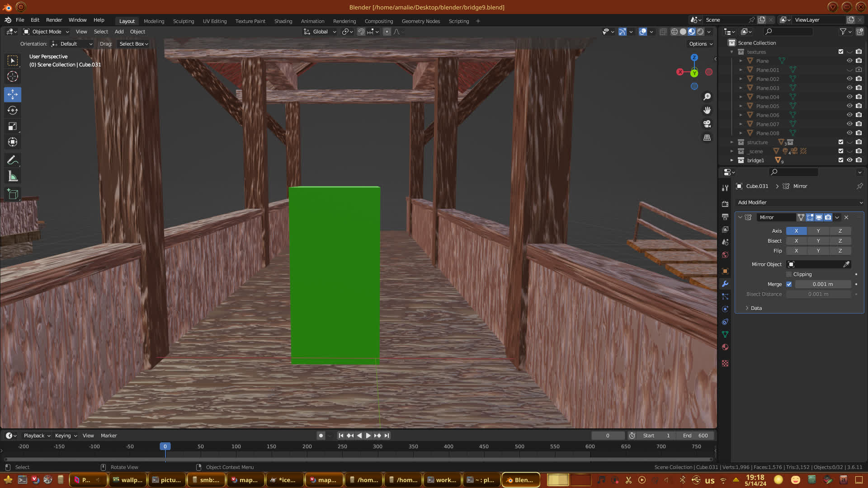Enable Y axis for Mirror modifier
Image resolution: width=868 pixels, height=488 pixels.
click(818, 231)
